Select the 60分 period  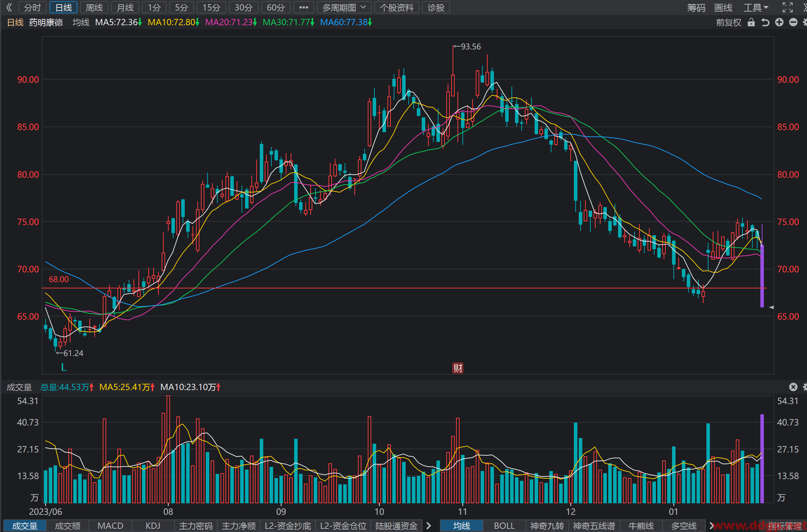coord(276,7)
